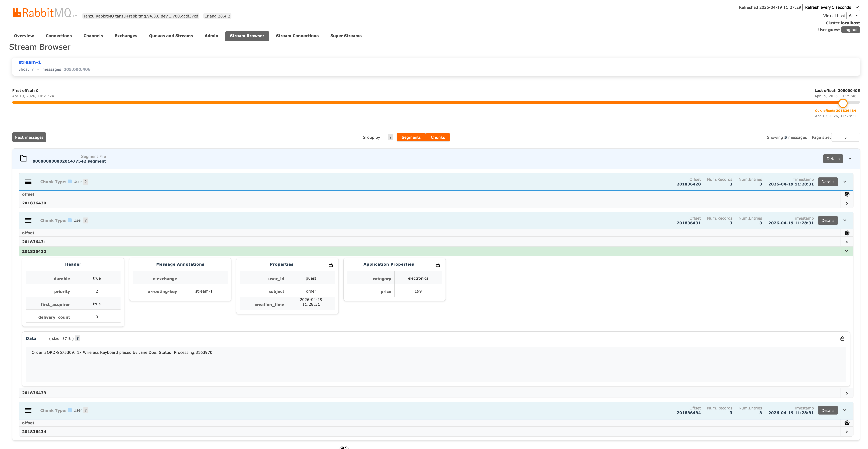
Task: Switch to the Queues and Streams tab
Action: click(x=171, y=36)
